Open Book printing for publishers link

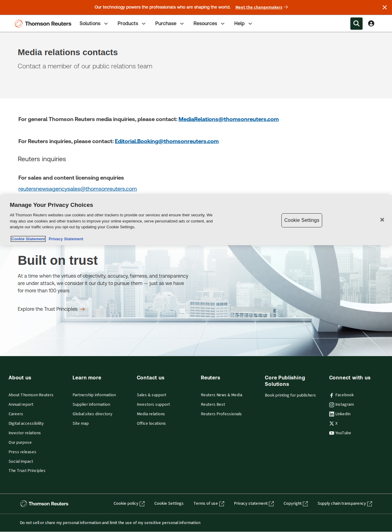click(x=290, y=395)
